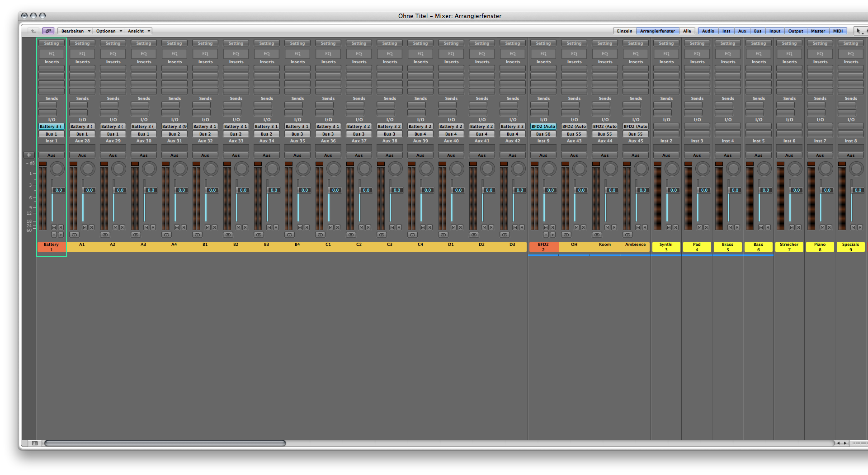Select the pointer tool in toolbar
The width and height of the screenshot is (868, 475).
859,31
